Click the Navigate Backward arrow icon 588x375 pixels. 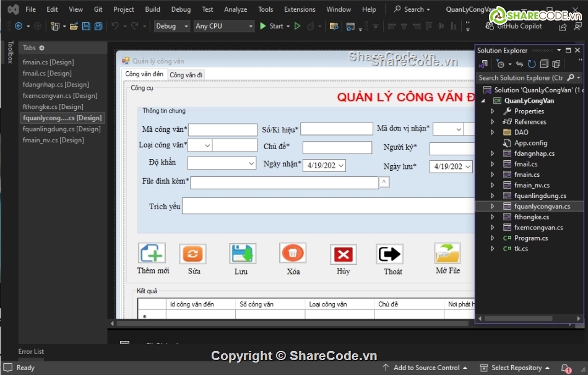tap(19, 26)
